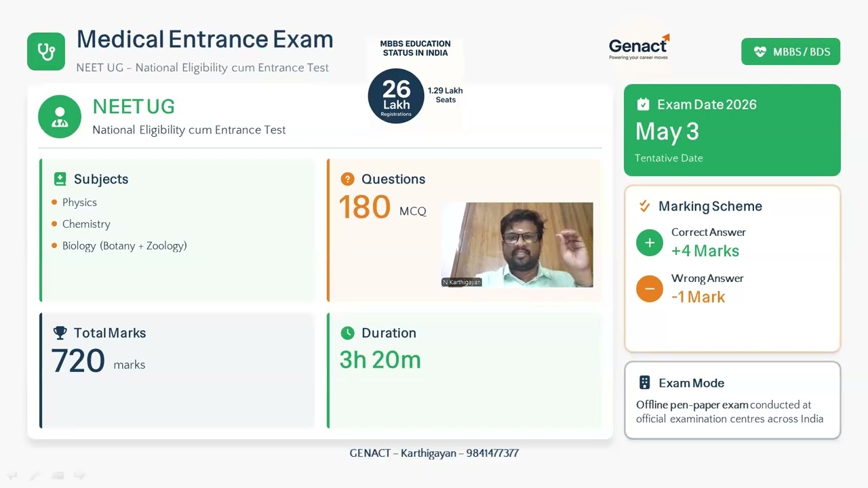Screen dimensions: 868x488
Task: Click the orange checkmark icon by Marking Scheme
Action: tap(644, 206)
